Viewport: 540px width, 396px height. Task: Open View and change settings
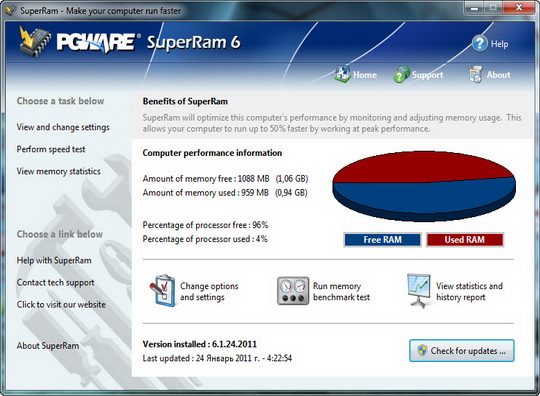63,127
